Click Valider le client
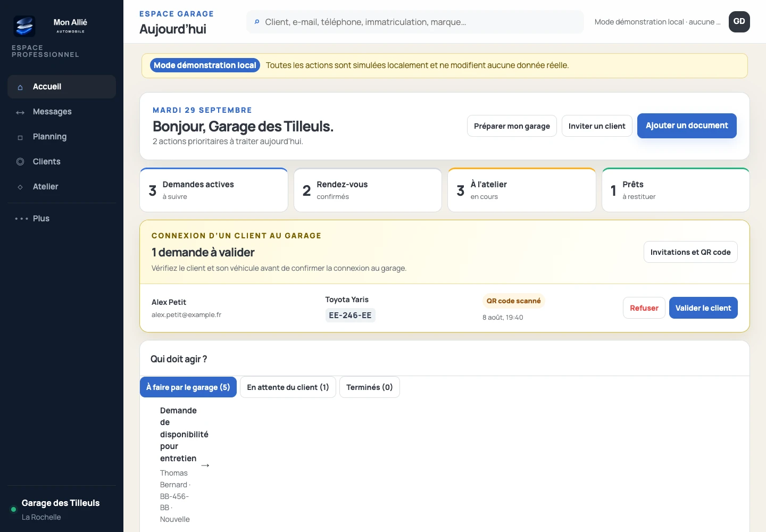 (x=703, y=308)
